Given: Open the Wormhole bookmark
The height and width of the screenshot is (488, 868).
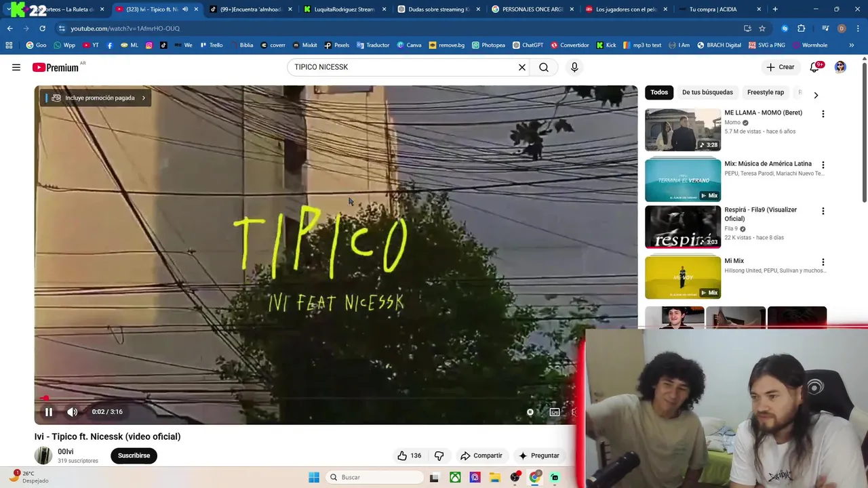Looking at the screenshot, I should (x=810, y=45).
